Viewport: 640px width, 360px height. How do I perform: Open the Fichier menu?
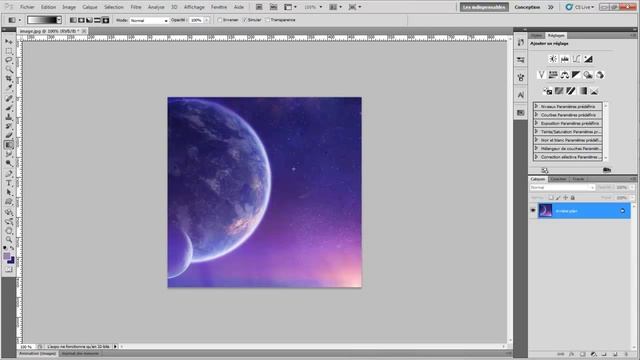coord(27,7)
